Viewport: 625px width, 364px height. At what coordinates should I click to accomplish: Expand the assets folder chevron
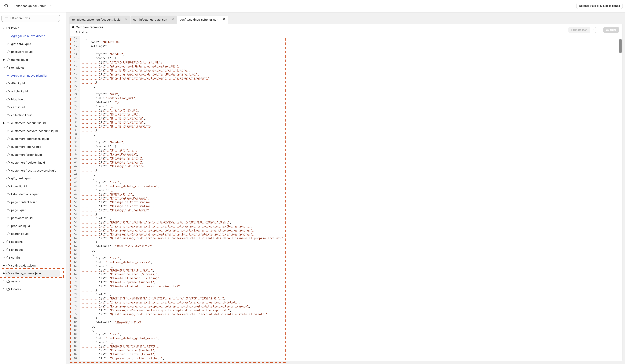[4, 281]
